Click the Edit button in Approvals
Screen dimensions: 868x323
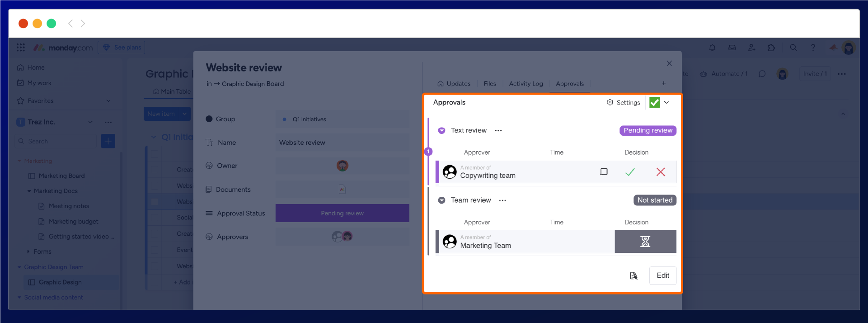click(x=662, y=275)
